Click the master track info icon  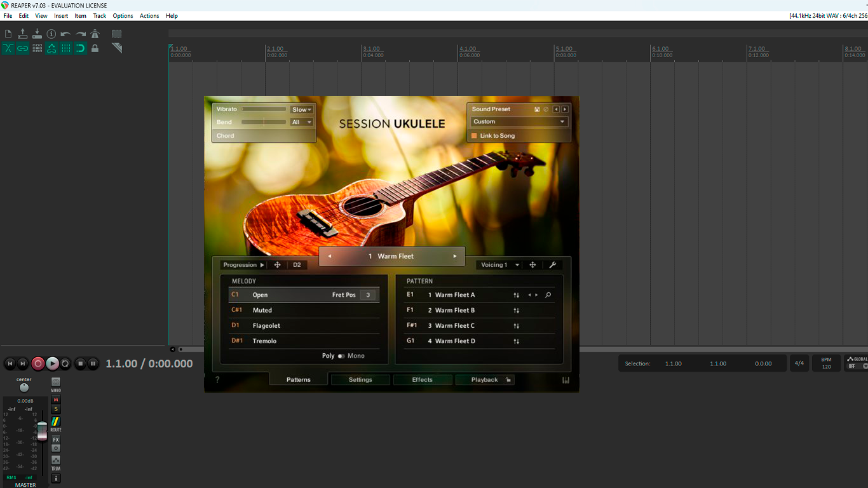click(56, 478)
